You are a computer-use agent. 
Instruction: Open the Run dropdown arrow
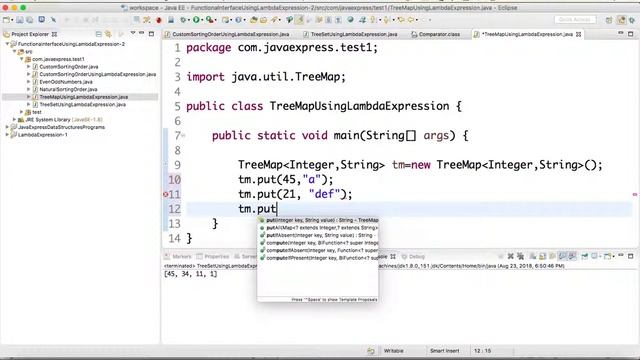202,20
